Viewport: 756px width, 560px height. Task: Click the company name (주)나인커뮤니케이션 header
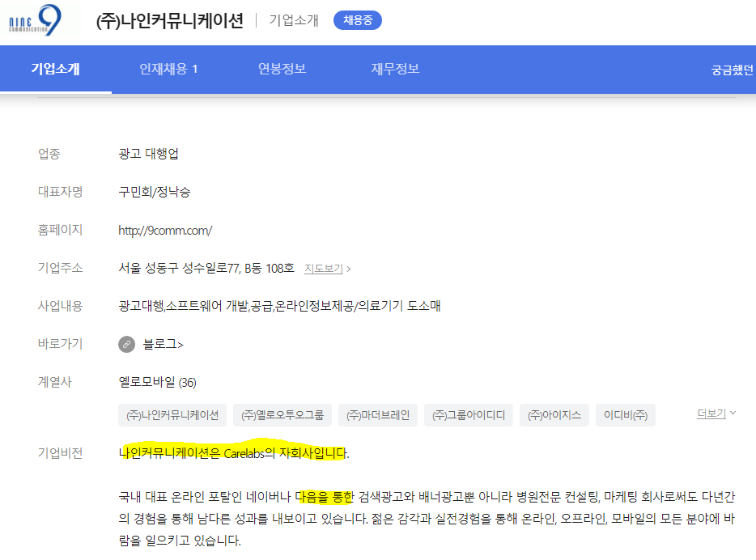point(170,21)
